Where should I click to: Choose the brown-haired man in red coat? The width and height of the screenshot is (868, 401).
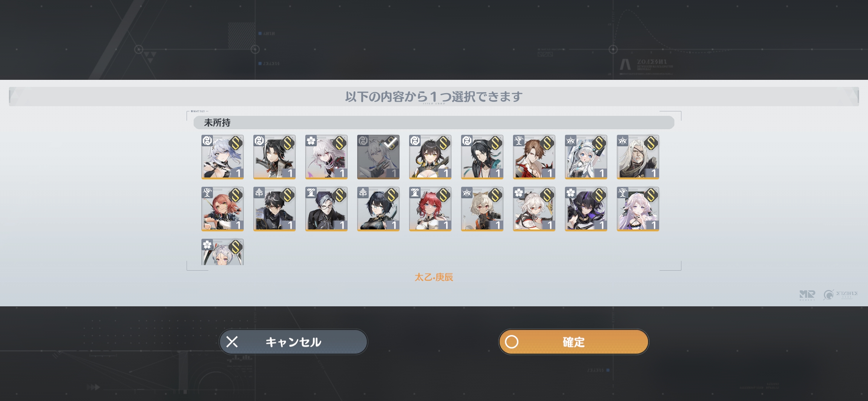(x=534, y=157)
